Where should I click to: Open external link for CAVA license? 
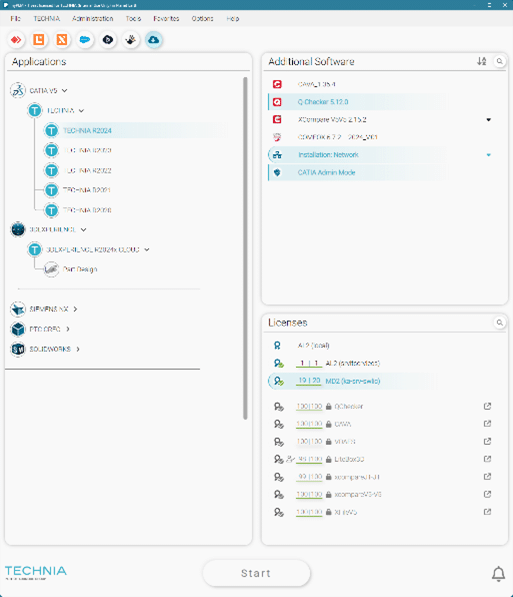pos(487,424)
